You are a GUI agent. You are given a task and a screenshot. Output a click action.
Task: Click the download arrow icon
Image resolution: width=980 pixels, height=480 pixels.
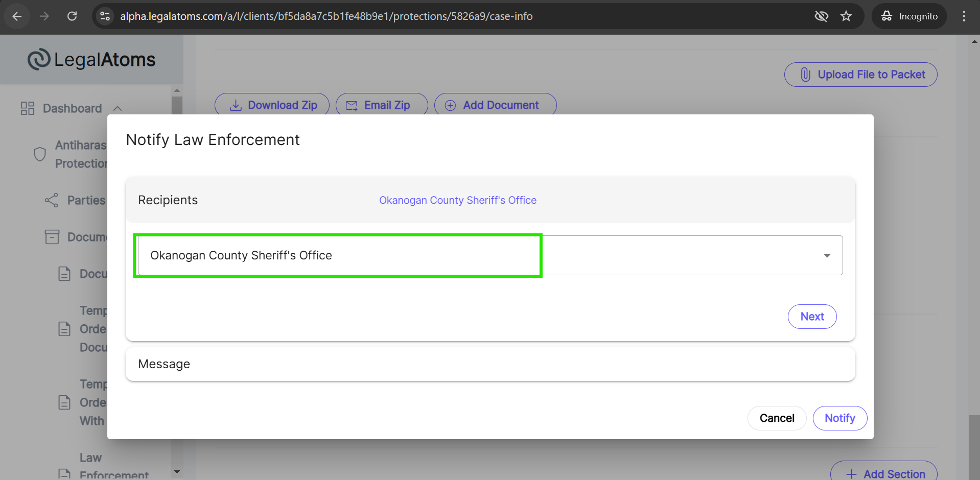236,105
